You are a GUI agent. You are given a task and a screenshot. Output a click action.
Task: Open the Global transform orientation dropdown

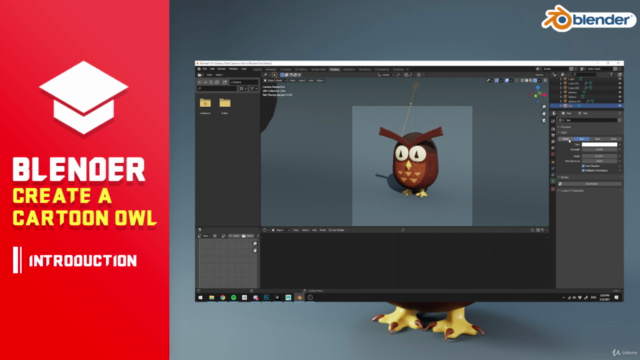(386, 75)
